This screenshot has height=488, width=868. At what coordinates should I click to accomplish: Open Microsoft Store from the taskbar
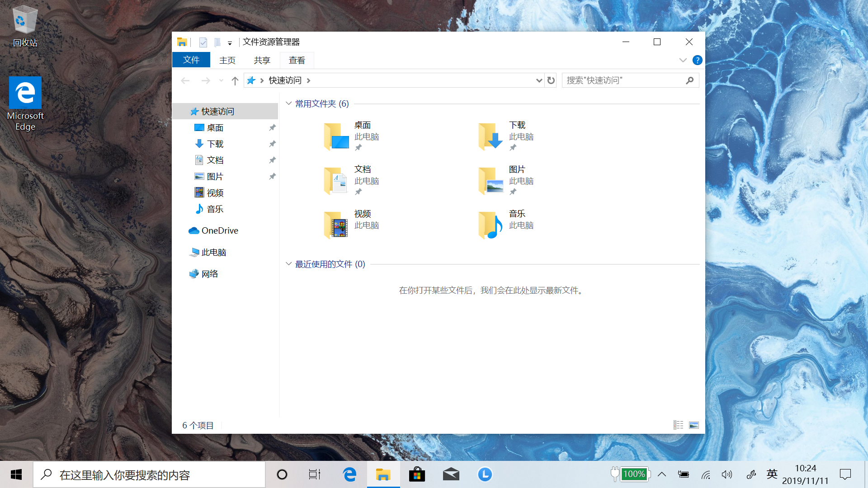pyautogui.click(x=417, y=474)
